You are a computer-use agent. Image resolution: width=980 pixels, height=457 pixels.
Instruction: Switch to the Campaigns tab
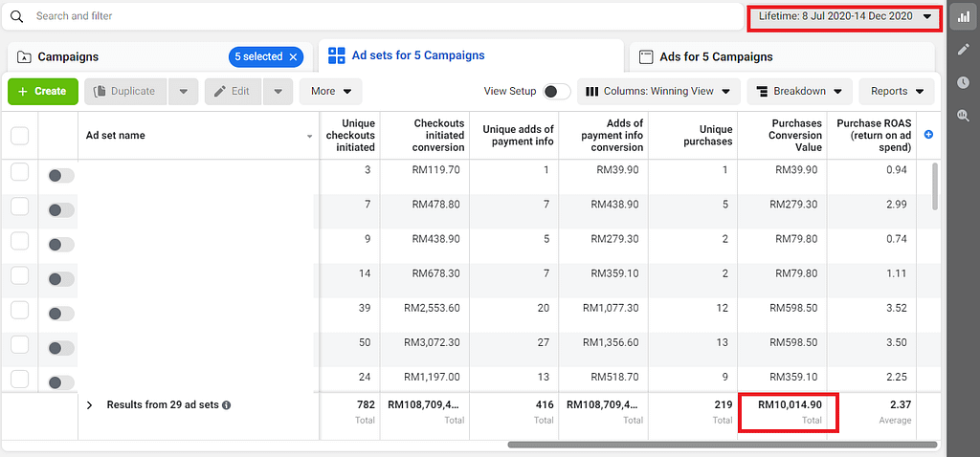click(67, 57)
